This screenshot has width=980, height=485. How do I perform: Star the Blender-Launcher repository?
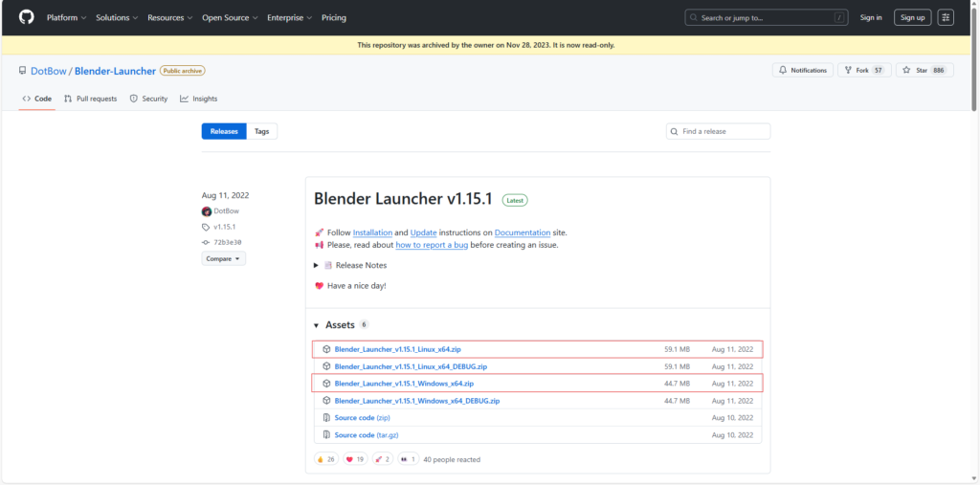[917, 71]
